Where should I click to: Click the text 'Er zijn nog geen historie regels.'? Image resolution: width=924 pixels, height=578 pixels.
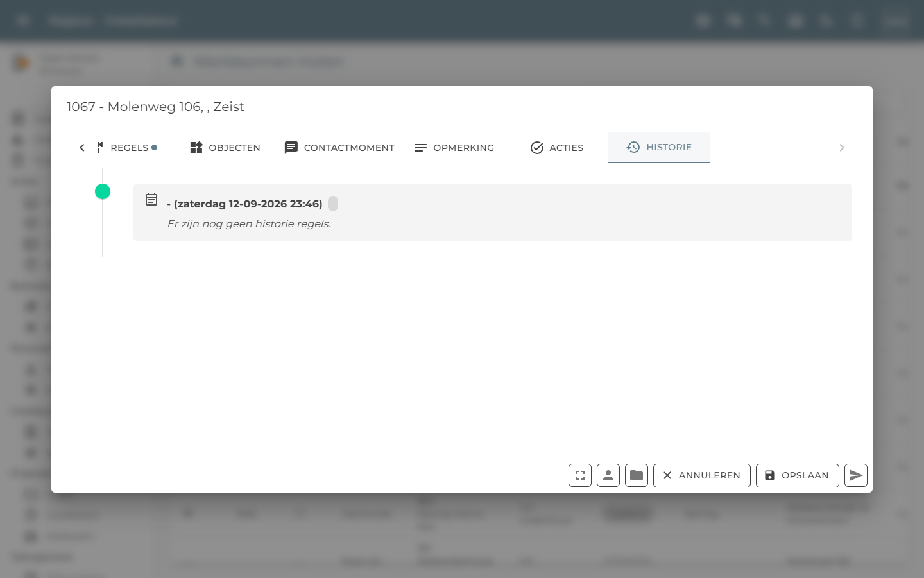pyautogui.click(x=249, y=224)
